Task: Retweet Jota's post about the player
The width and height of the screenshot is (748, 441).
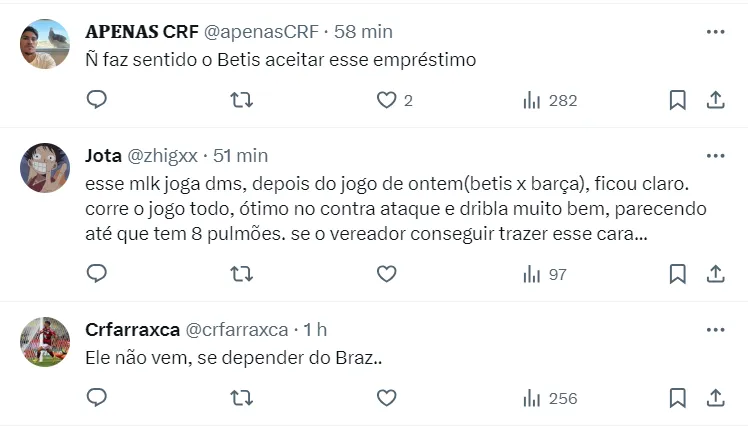Action: point(241,274)
